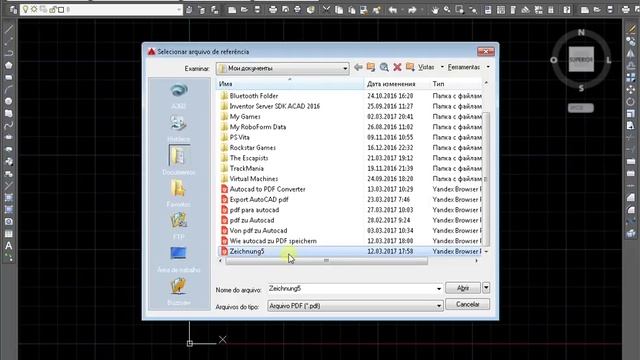This screenshot has height=360, width=640.
Task: Go to Área de trabalho in sidebar
Action: (x=179, y=260)
